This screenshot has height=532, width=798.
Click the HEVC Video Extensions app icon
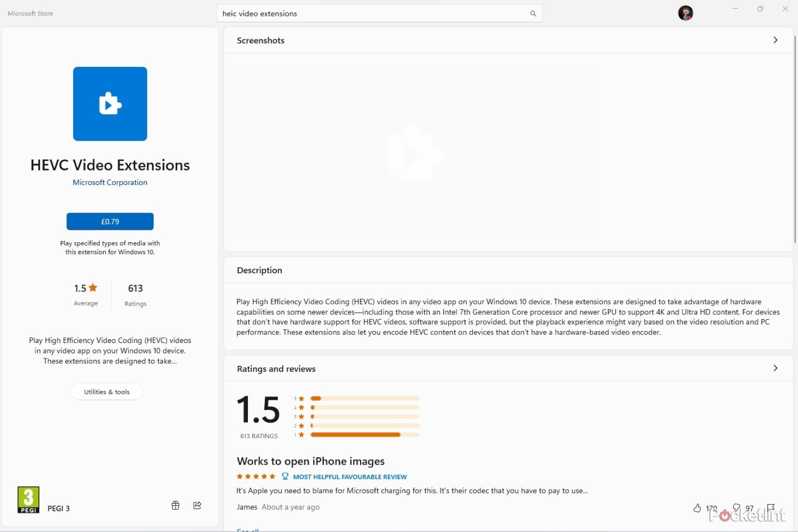(110, 104)
